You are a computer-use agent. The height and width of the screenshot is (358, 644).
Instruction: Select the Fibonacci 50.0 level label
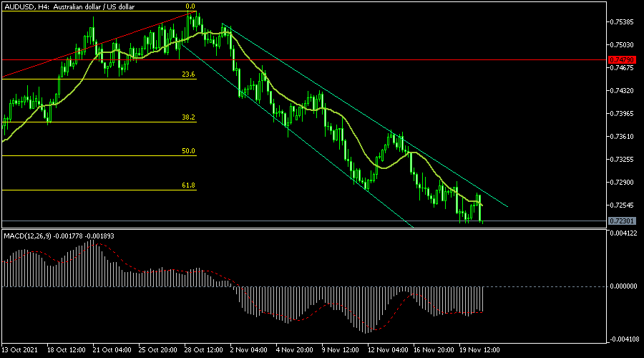click(188, 151)
